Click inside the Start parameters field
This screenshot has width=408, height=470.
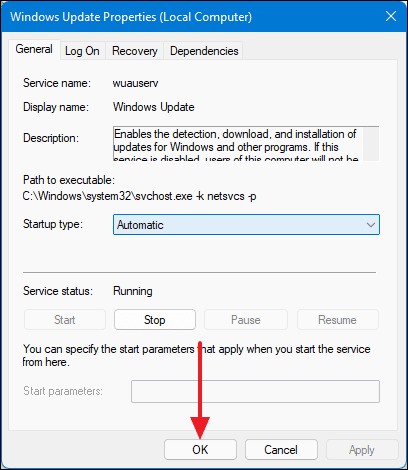click(x=255, y=391)
